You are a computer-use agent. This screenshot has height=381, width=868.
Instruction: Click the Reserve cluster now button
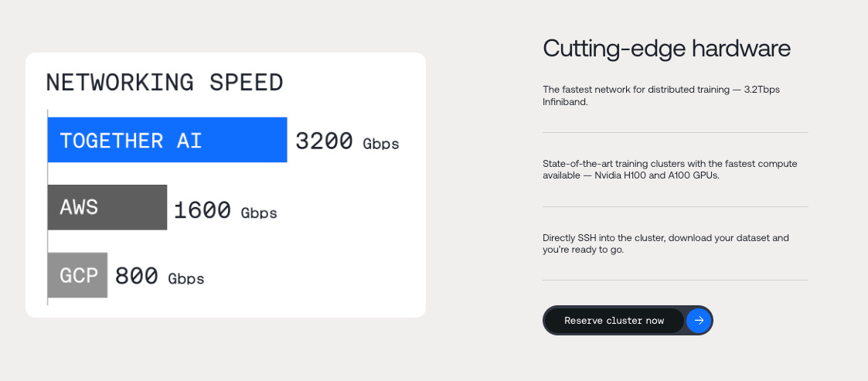coord(614,321)
